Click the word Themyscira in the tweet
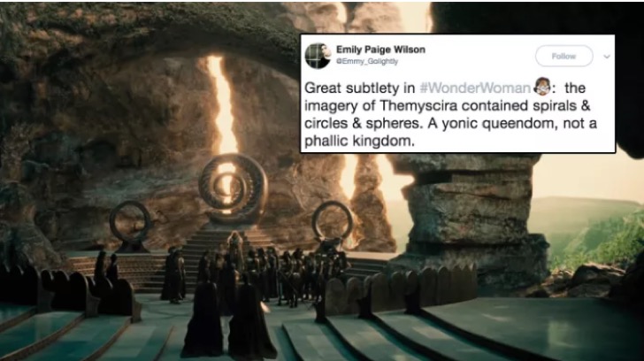This screenshot has width=644, height=361. point(418,106)
